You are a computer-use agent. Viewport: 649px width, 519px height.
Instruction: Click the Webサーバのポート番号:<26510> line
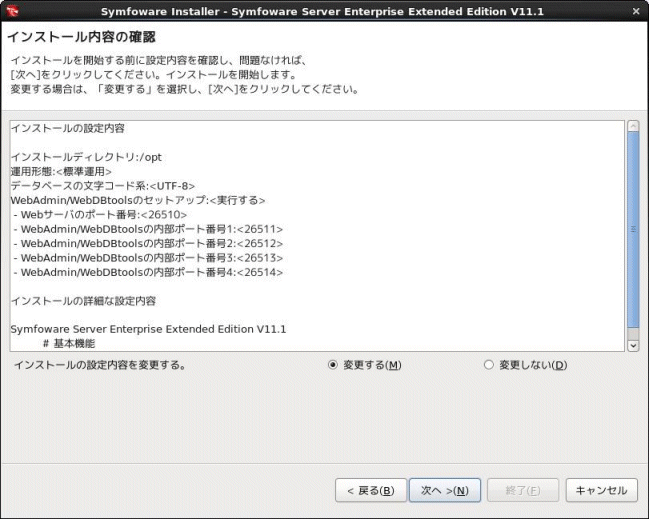pos(100,215)
